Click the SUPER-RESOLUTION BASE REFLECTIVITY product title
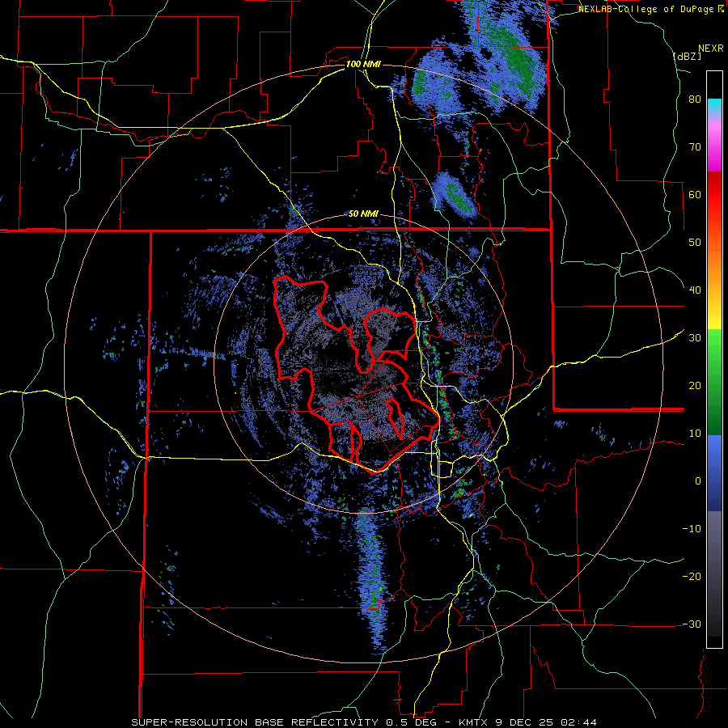The width and height of the screenshot is (728, 728). click(253, 722)
